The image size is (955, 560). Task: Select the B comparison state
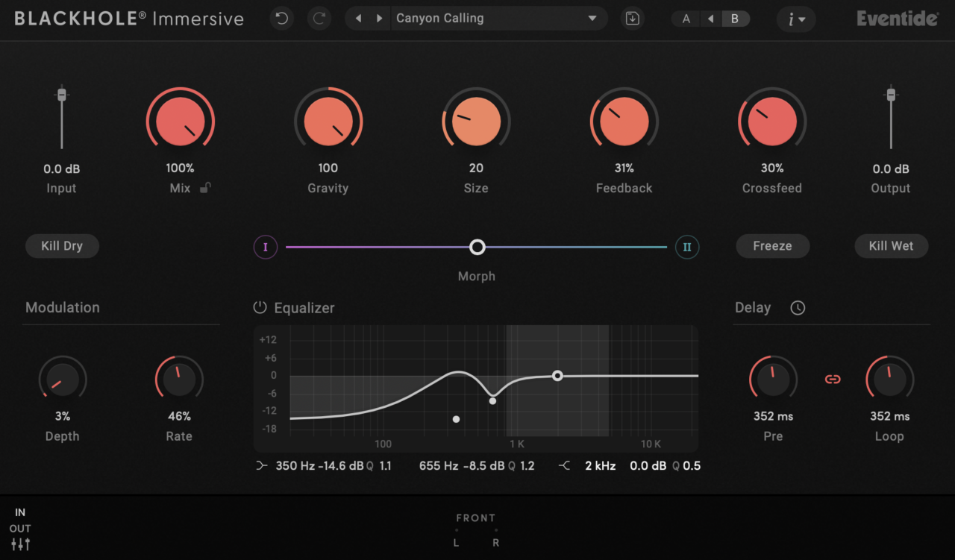click(735, 19)
